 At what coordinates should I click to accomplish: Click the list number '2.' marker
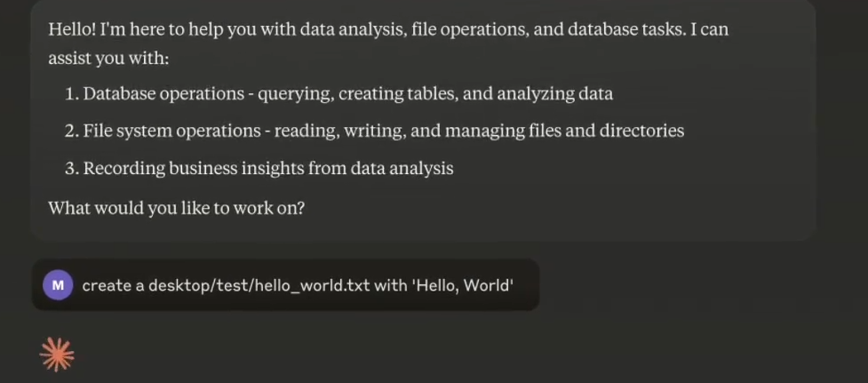(x=73, y=132)
